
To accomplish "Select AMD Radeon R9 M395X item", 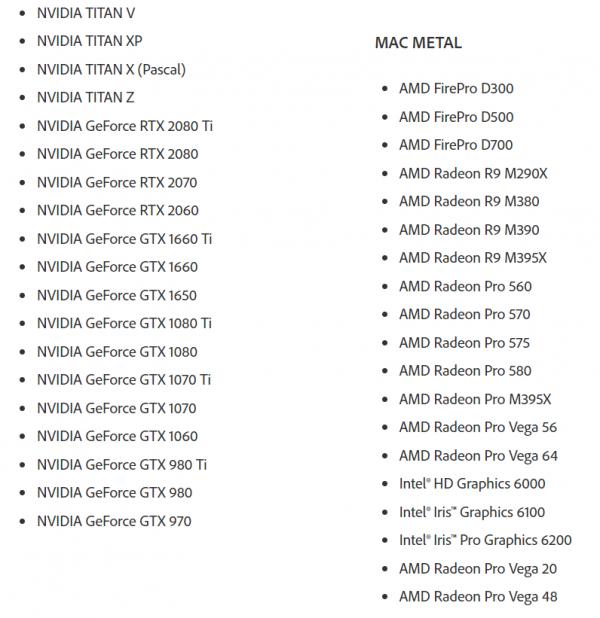I will coord(473,258).
